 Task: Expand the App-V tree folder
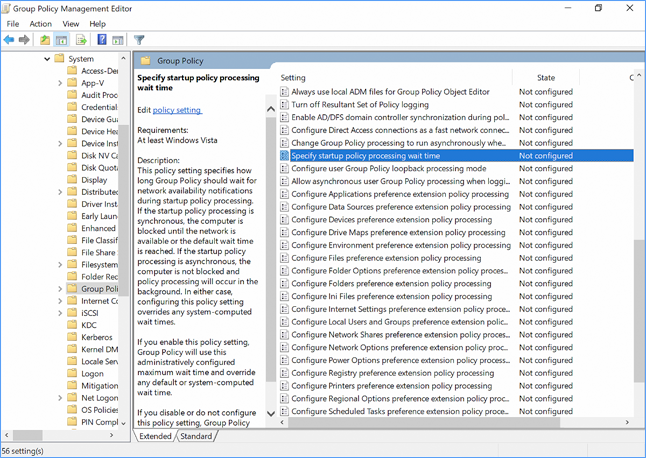pos(60,84)
